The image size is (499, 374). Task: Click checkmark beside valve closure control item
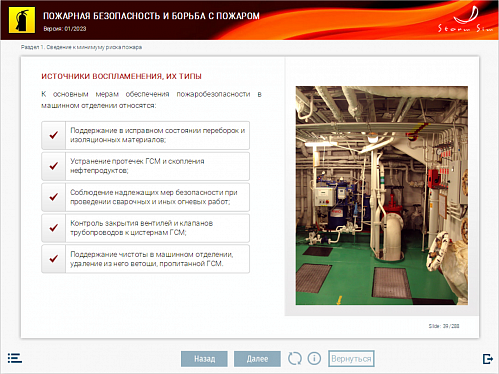coord(54,228)
